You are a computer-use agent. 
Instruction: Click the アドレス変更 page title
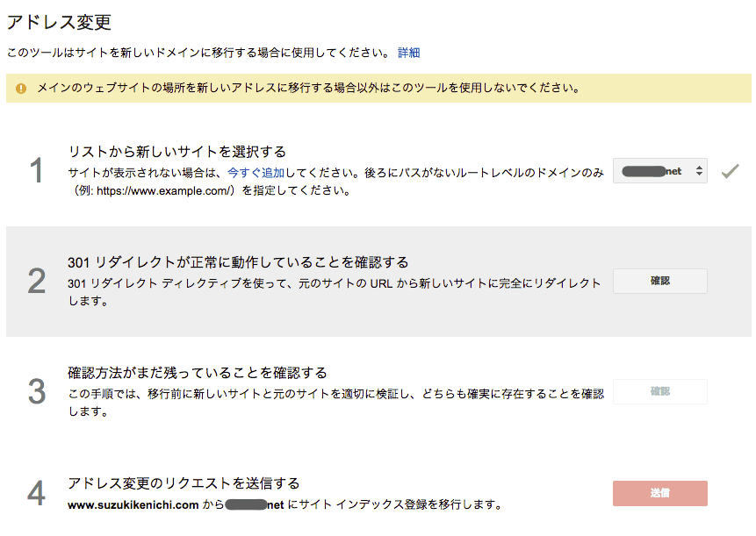(59, 22)
